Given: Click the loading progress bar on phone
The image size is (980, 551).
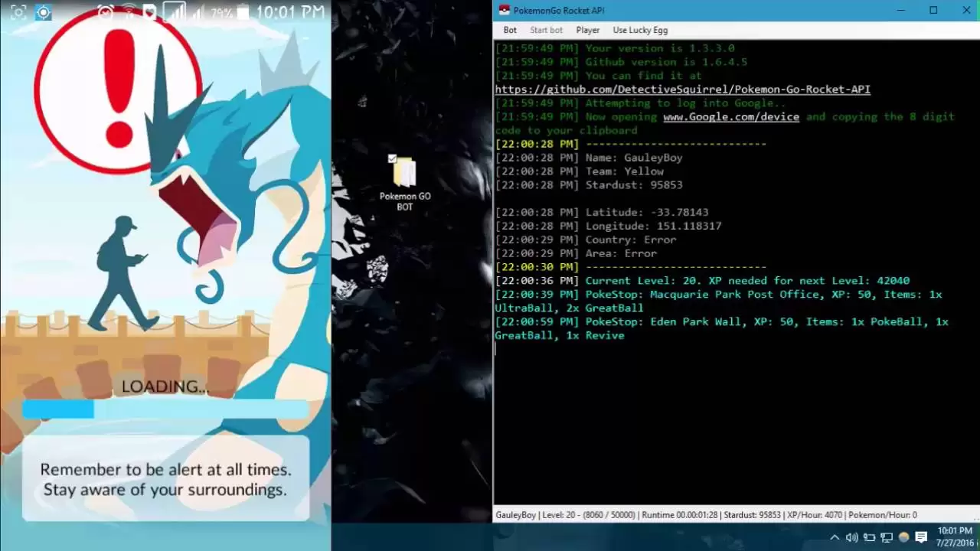Looking at the screenshot, I should 165,410.
